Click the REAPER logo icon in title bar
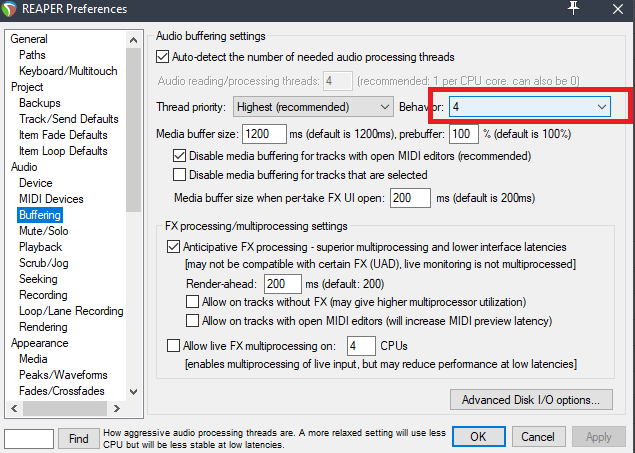The width and height of the screenshot is (635, 453). click(x=8, y=9)
